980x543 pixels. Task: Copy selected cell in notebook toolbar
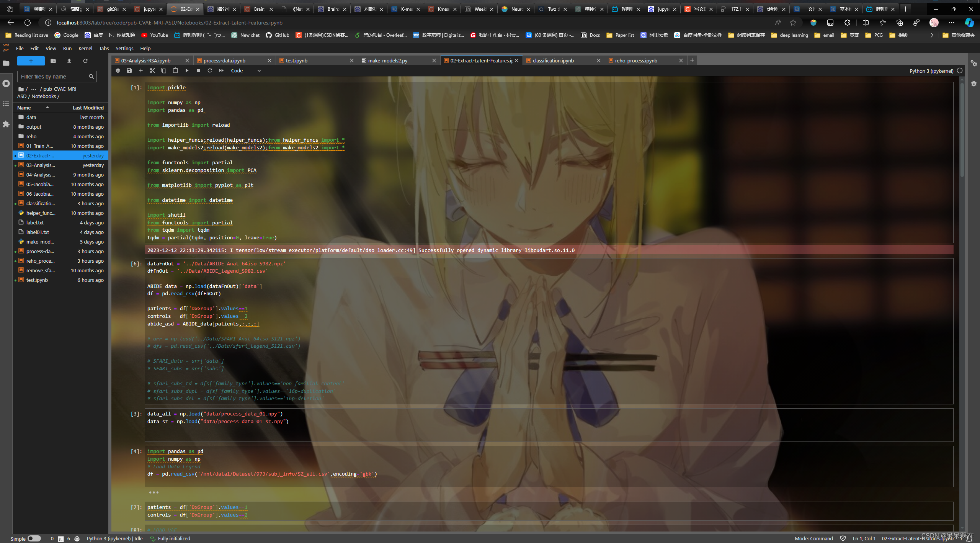(164, 71)
